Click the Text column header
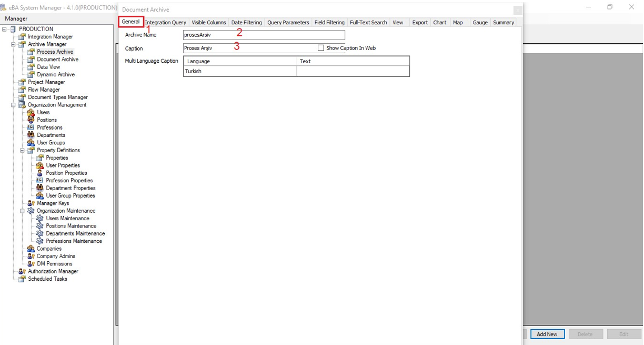 point(353,61)
